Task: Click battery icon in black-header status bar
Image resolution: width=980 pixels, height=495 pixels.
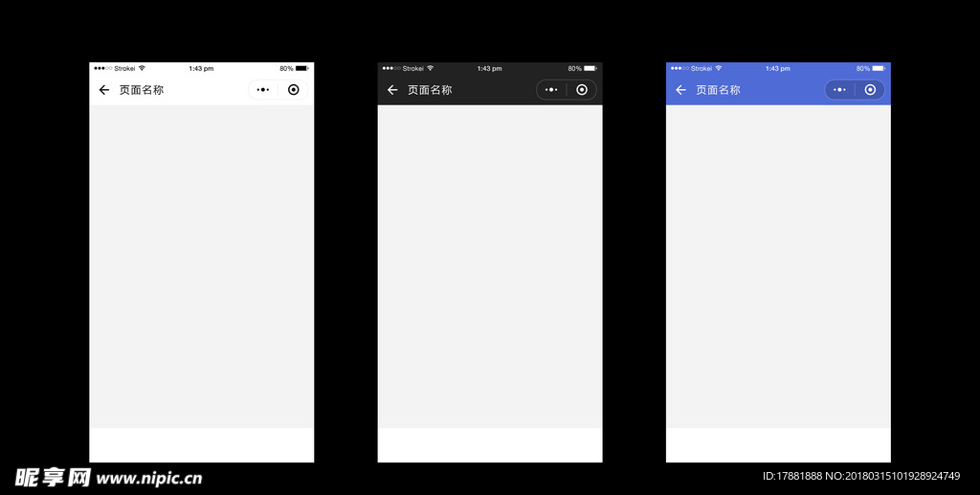Action: (590, 68)
